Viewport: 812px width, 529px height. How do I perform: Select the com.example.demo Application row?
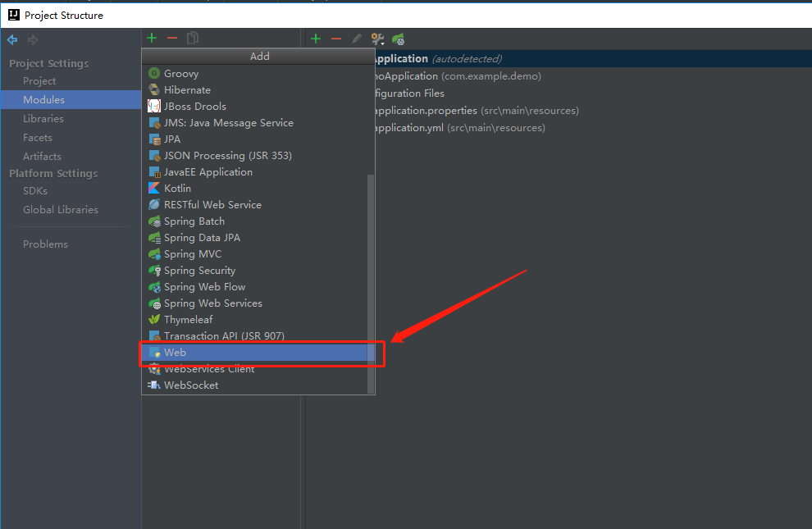(594, 76)
